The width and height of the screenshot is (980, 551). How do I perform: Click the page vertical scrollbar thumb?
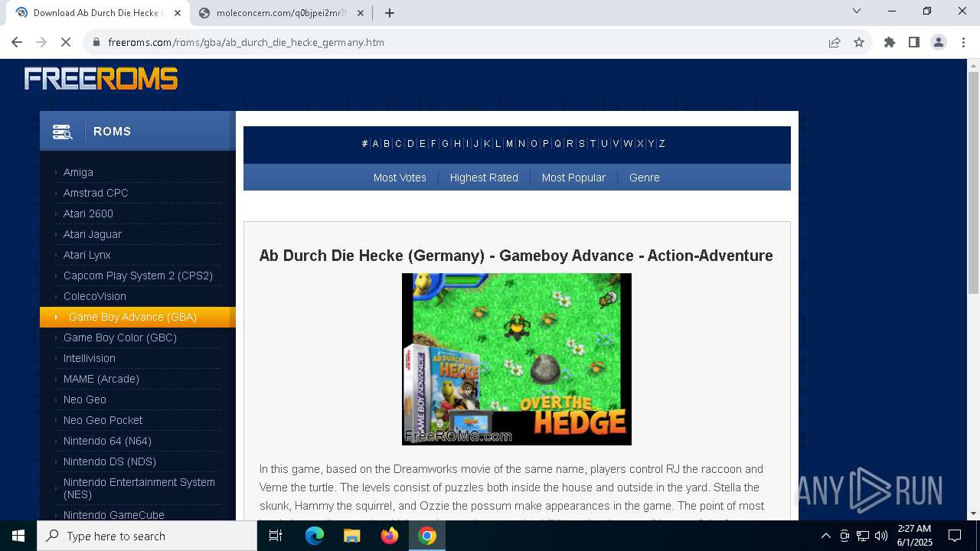point(973,184)
